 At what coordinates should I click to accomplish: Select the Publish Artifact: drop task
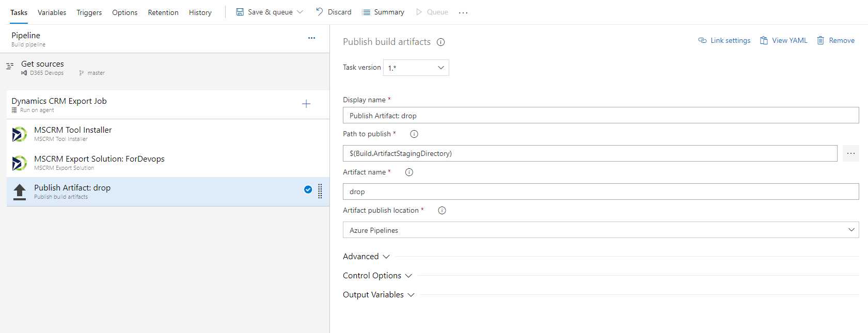tap(168, 192)
